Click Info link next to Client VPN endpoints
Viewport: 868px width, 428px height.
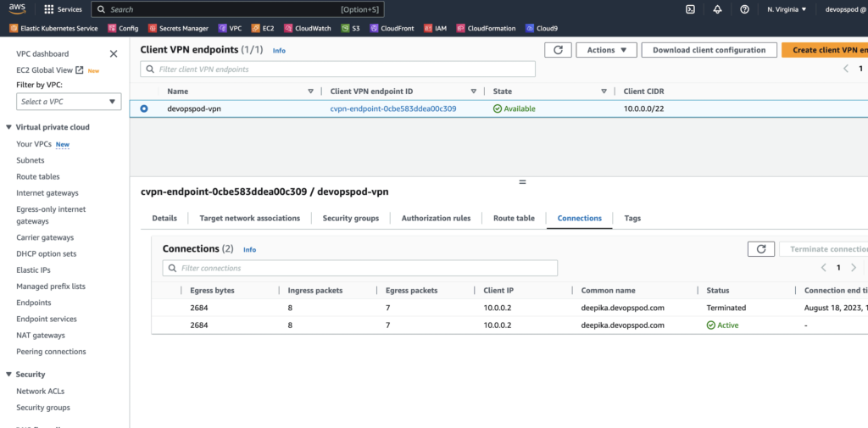279,50
